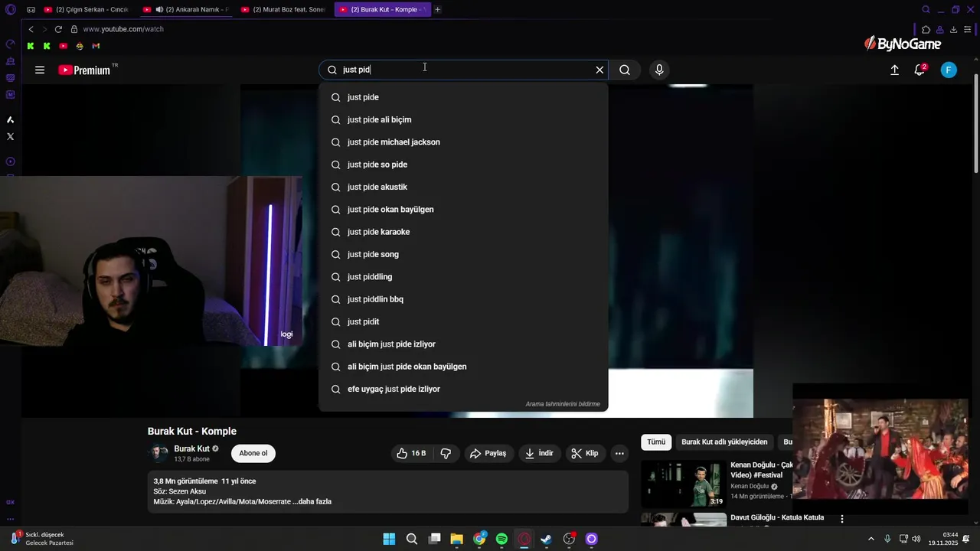Switch to the 'Murat Boz feat.' tab

284,9
